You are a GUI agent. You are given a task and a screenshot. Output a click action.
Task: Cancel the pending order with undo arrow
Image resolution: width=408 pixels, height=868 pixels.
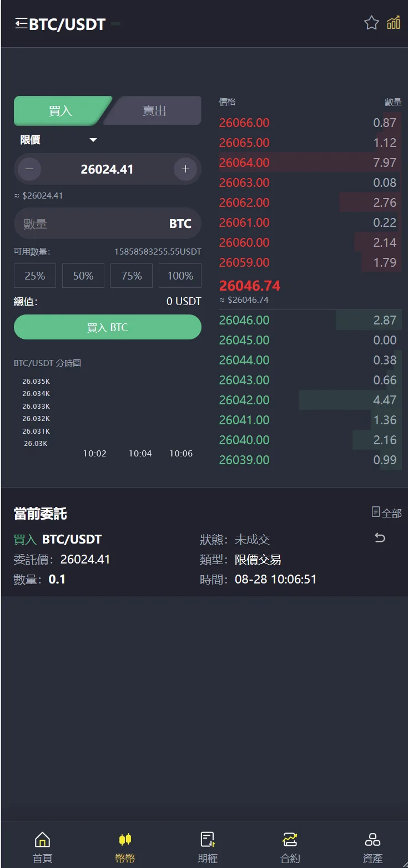(x=380, y=537)
